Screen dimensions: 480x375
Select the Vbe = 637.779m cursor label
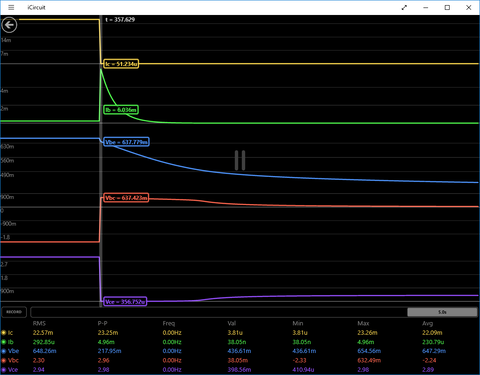coord(126,142)
